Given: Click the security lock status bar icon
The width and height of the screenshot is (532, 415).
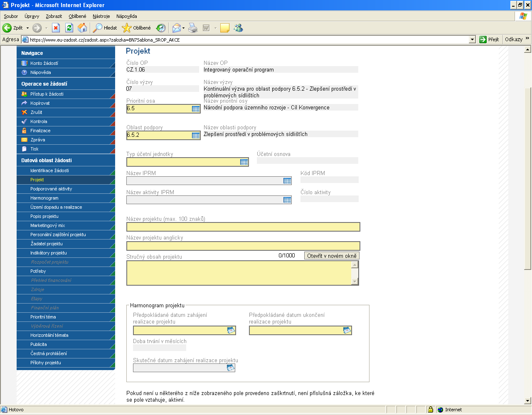Looking at the screenshot, I should 431,410.
